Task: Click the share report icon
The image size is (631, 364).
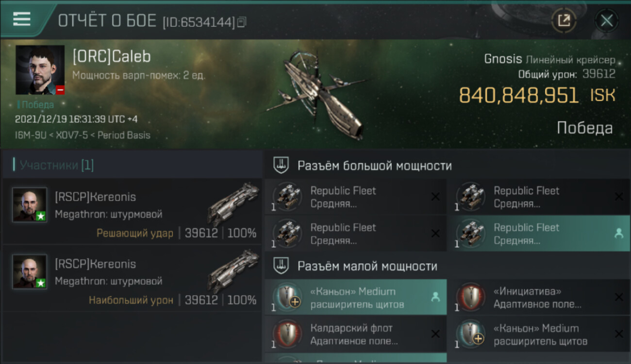Action: pos(564,20)
